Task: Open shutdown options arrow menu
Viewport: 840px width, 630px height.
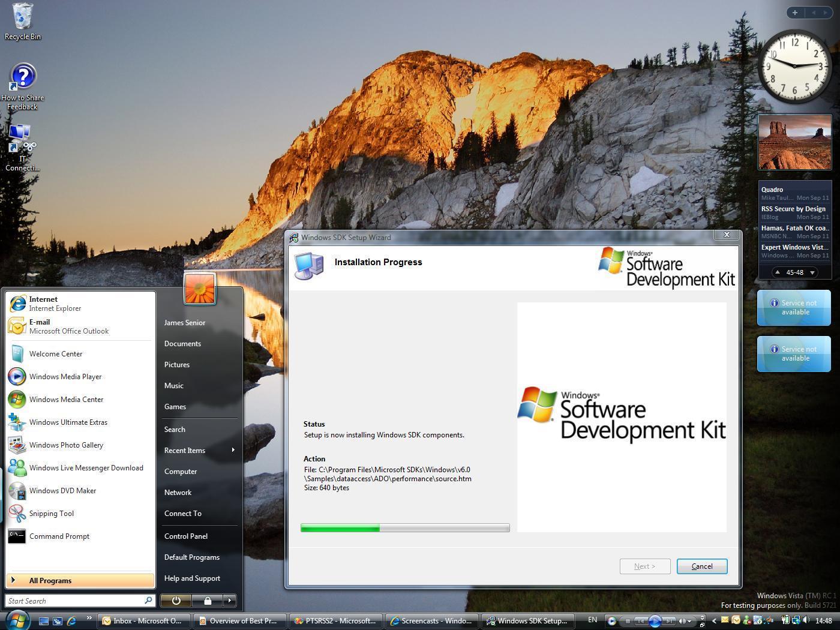Action: point(230,600)
